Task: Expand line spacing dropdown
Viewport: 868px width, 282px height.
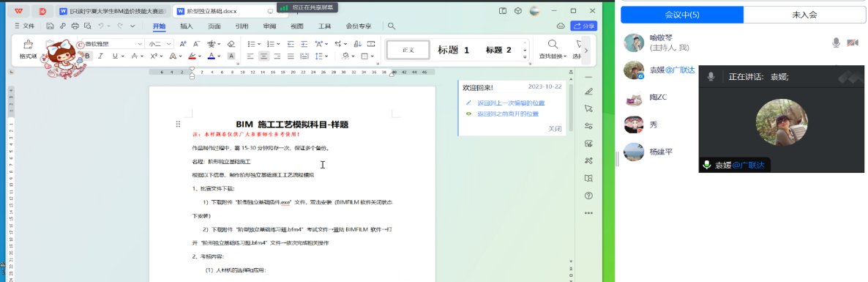Action: coord(327,56)
